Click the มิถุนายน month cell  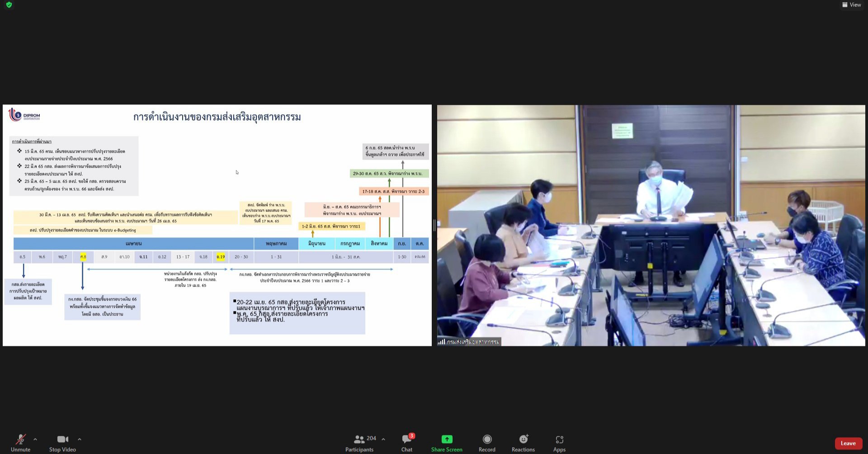pyautogui.click(x=316, y=243)
